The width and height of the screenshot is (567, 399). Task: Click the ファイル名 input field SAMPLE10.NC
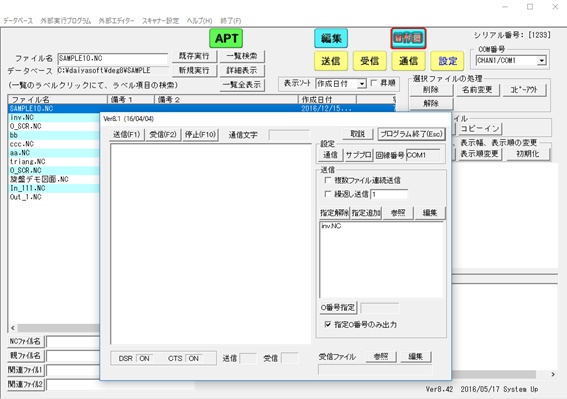[113, 58]
